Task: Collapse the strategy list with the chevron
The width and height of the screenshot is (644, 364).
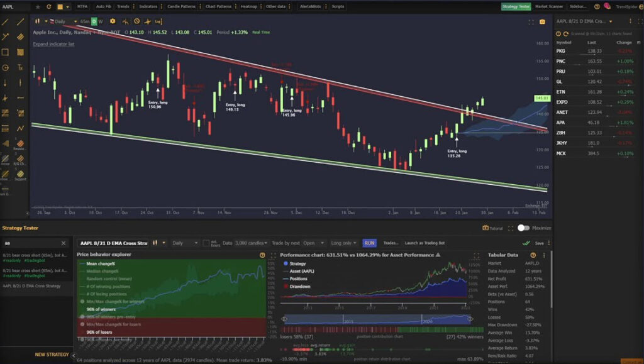Action: click(74, 355)
